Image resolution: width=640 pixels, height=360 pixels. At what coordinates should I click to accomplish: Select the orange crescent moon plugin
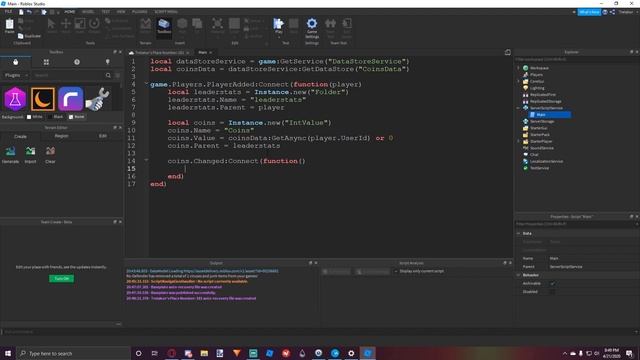(x=43, y=99)
